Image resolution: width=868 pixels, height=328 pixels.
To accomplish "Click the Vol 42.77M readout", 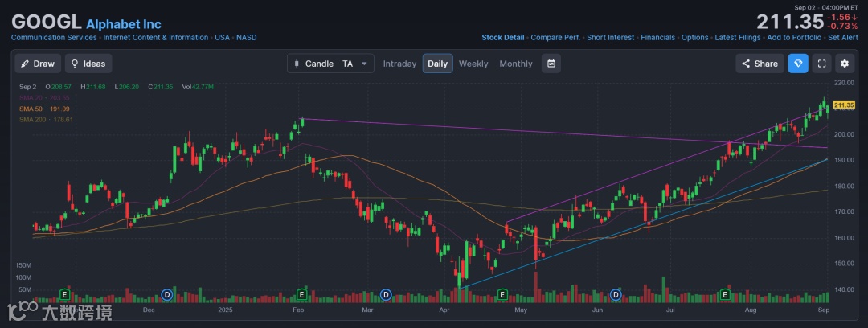I will click(x=198, y=87).
